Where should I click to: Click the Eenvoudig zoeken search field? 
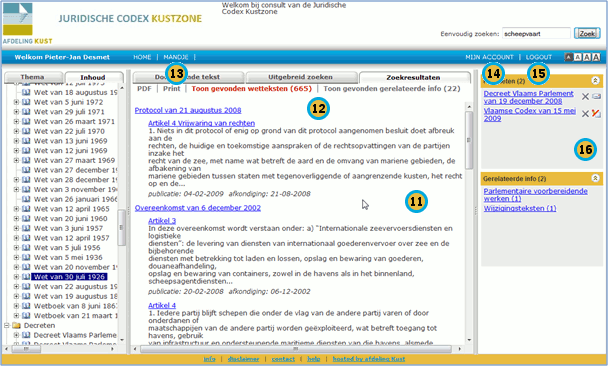pyautogui.click(x=536, y=34)
